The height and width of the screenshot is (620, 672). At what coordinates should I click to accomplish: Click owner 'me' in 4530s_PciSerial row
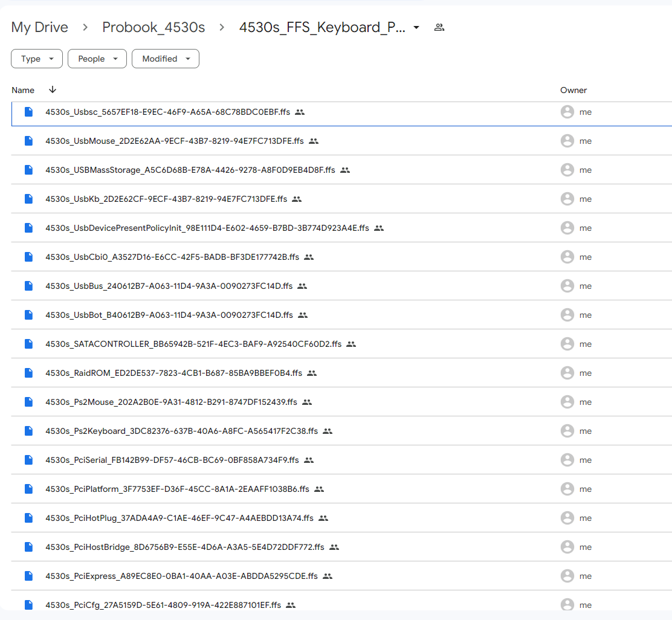click(x=586, y=460)
